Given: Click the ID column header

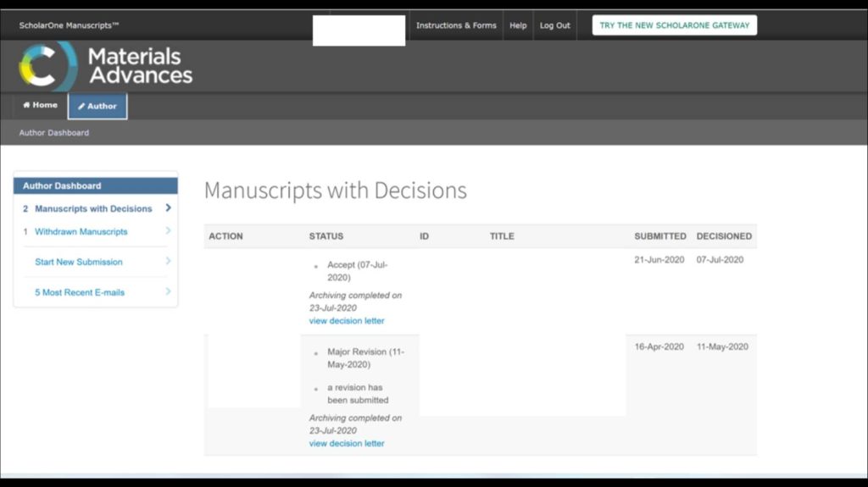Looking at the screenshot, I should click(x=424, y=236).
